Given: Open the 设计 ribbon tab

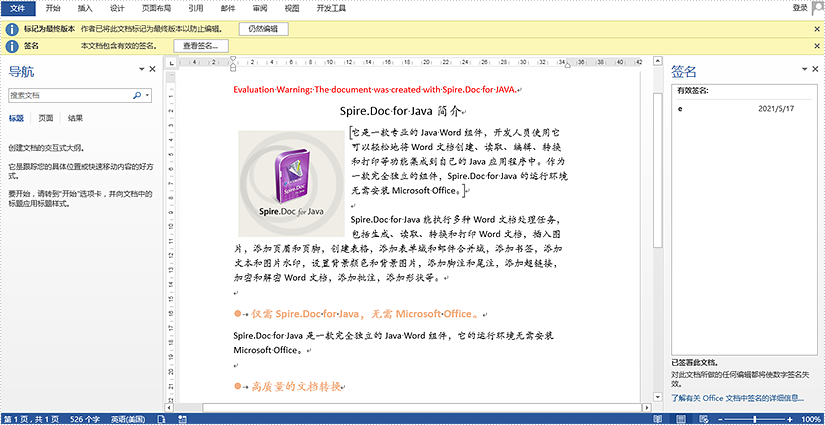Looking at the screenshot, I should tap(117, 8).
